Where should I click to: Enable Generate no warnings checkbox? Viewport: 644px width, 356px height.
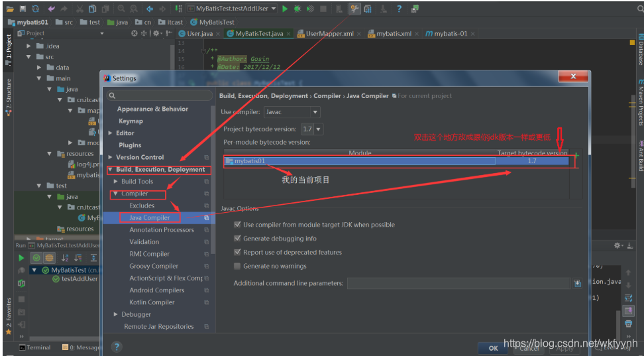[237, 266]
